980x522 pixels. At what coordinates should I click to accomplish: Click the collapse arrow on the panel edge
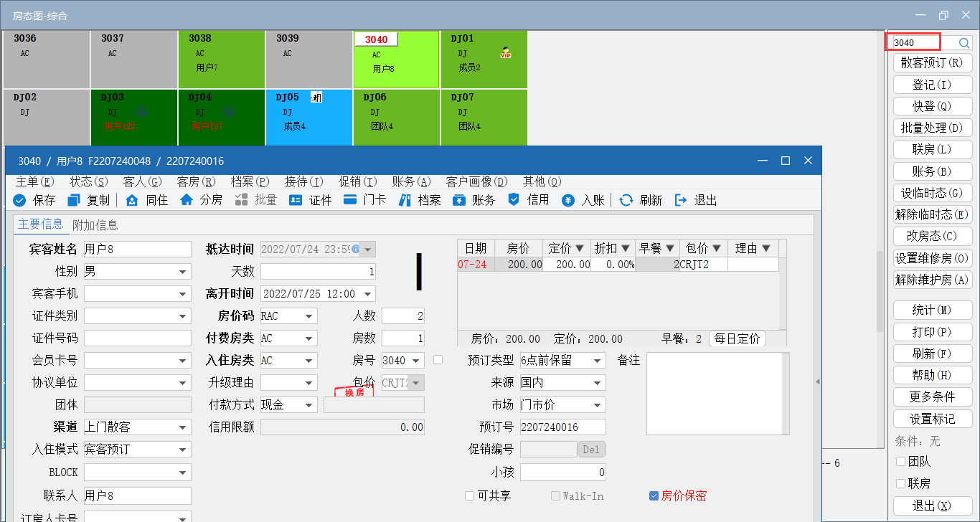pyautogui.click(x=817, y=382)
